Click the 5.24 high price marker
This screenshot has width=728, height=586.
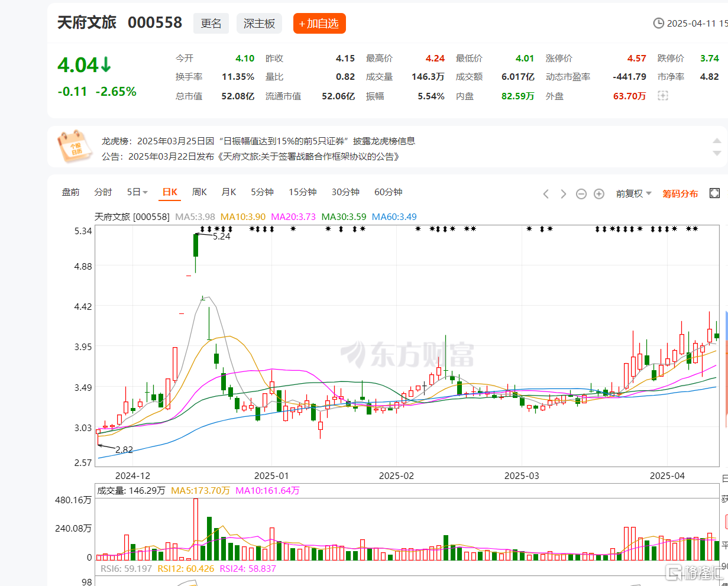221,237
